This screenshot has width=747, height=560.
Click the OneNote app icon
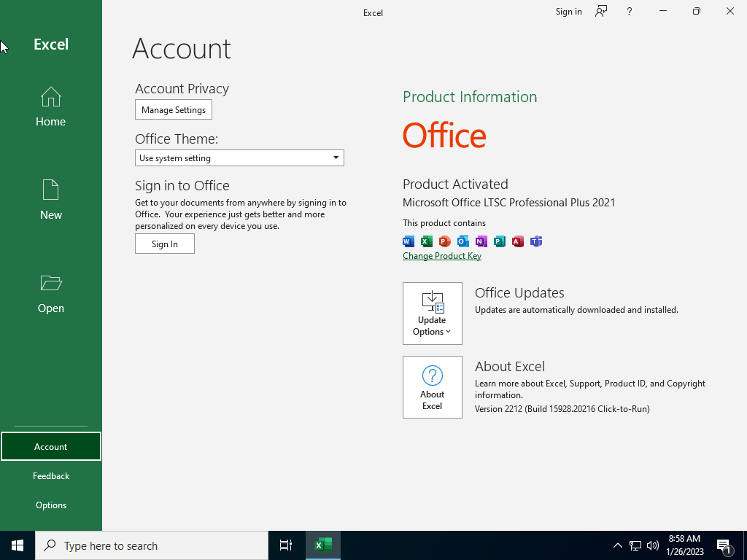click(481, 241)
